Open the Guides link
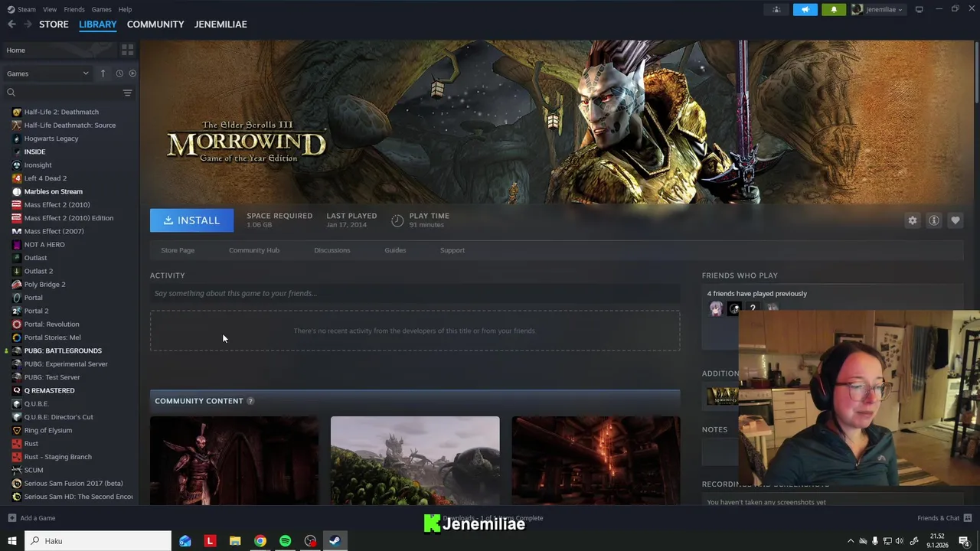Viewport: 980px width, 551px height. [x=395, y=250]
